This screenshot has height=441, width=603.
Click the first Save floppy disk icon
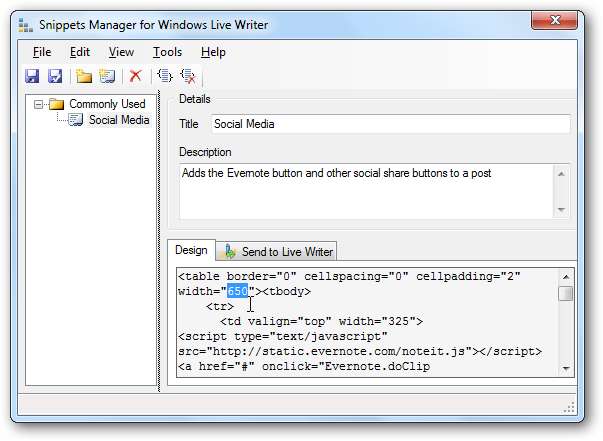tap(32, 76)
